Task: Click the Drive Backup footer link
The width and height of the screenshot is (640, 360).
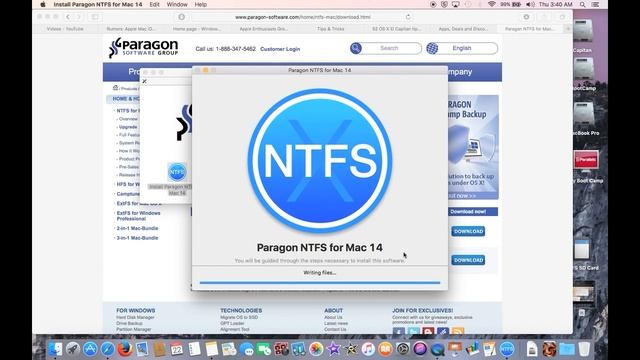Action: pyautogui.click(x=129, y=323)
